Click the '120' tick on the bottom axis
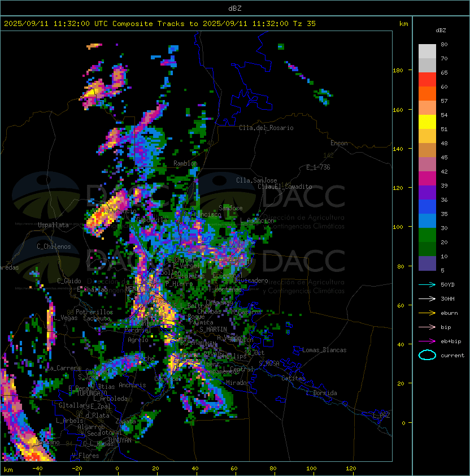The height and width of the screenshot is (476, 470). [x=351, y=469]
